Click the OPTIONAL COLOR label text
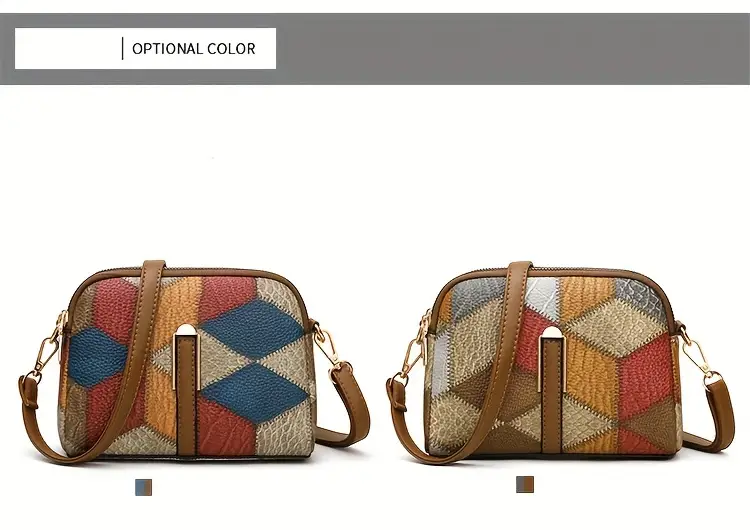The height and width of the screenshot is (530, 750). [194, 49]
